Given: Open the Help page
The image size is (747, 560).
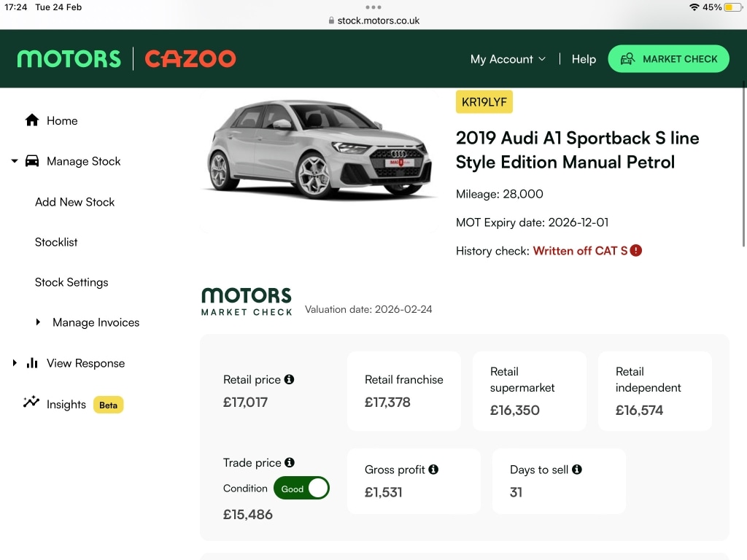Looking at the screenshot, I should (584, 58).
